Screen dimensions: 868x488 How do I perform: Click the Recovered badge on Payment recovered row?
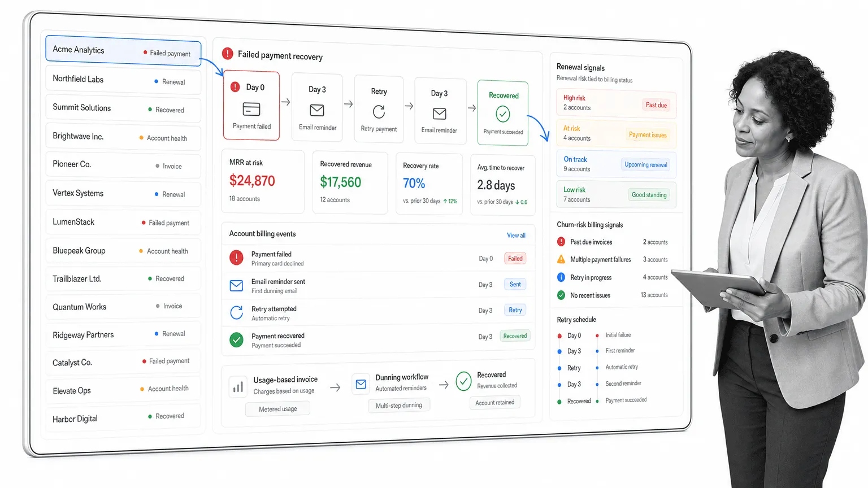tap(515, 335)
